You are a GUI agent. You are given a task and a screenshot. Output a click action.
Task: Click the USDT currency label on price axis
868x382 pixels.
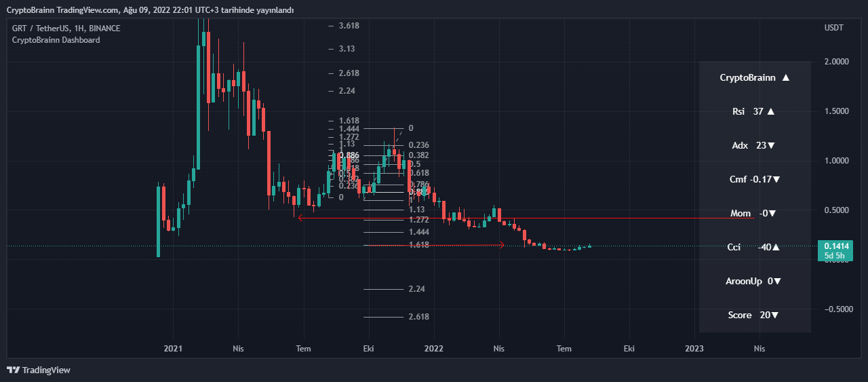(834, 28)
